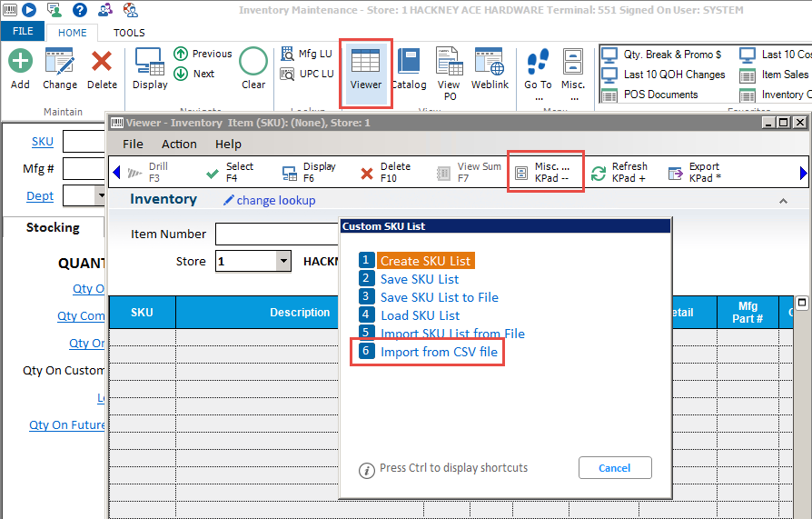
Task: Open the Display icon in Navigate group
Action: click(x=150, y=62)
